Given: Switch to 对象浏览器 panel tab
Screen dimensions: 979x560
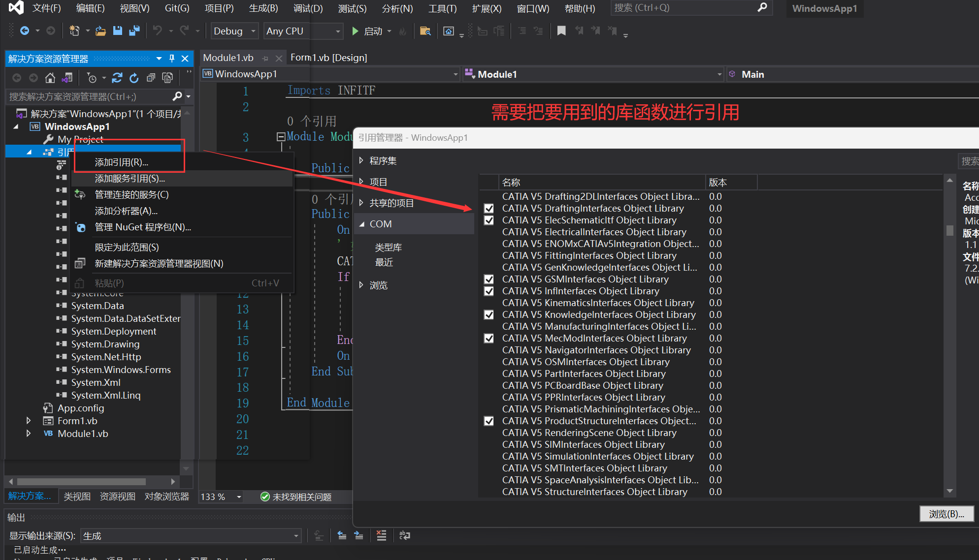Looking at the screenshot, I should point(167,497).
